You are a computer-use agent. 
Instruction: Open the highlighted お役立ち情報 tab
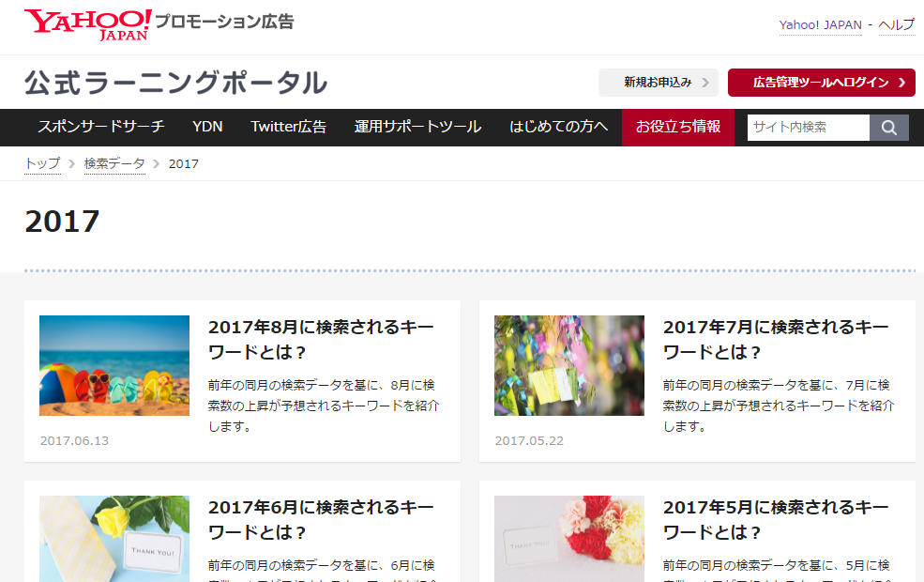pos(677,127)
